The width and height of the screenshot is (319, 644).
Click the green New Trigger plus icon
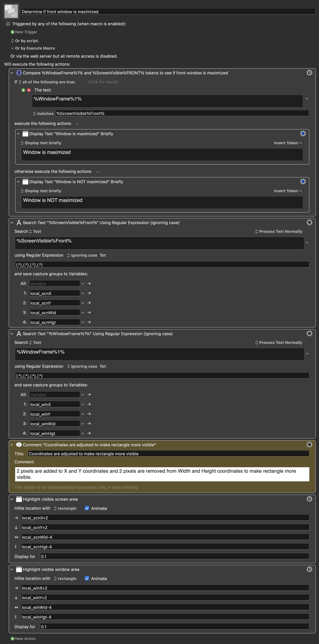(13, 32)
